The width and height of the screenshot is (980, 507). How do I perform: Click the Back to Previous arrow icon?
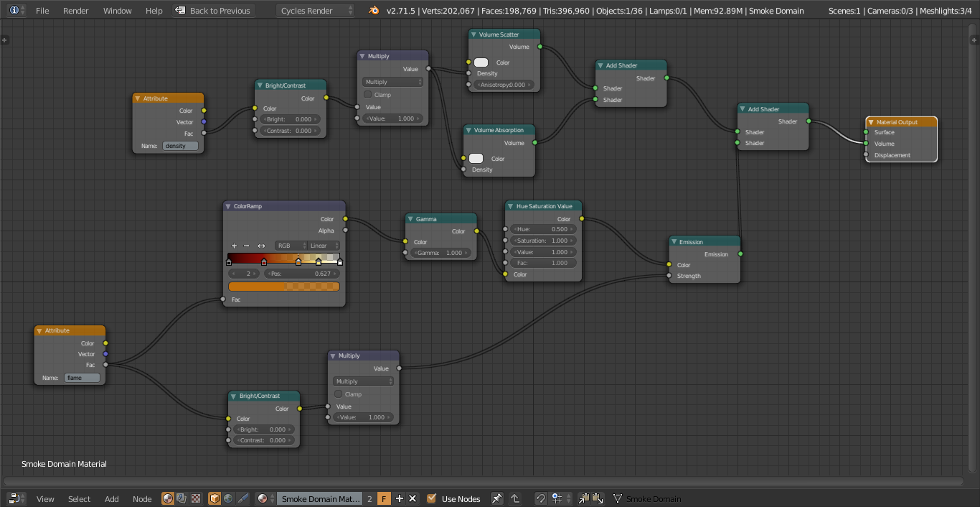click(180, 11)
